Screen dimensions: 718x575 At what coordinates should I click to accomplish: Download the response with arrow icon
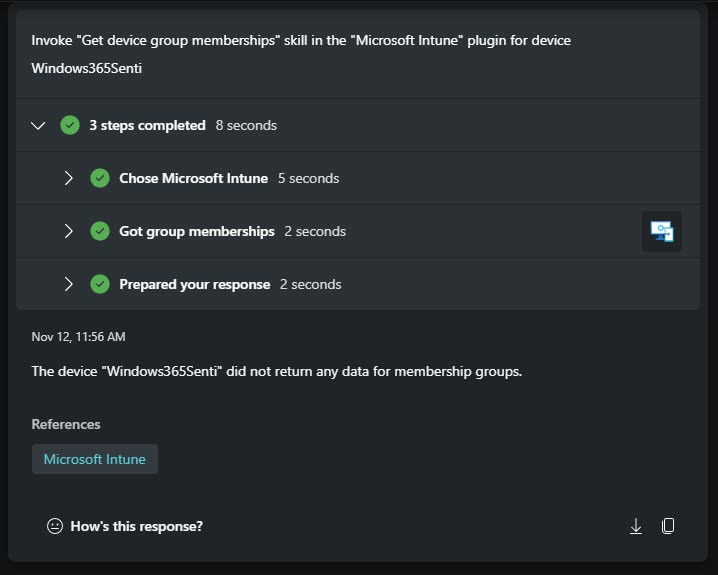pos(636,526)
